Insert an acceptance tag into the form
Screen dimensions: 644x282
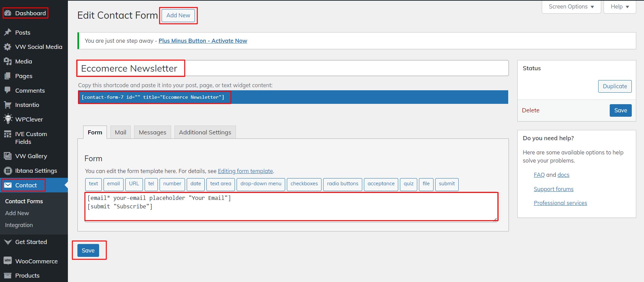(381, 184)
